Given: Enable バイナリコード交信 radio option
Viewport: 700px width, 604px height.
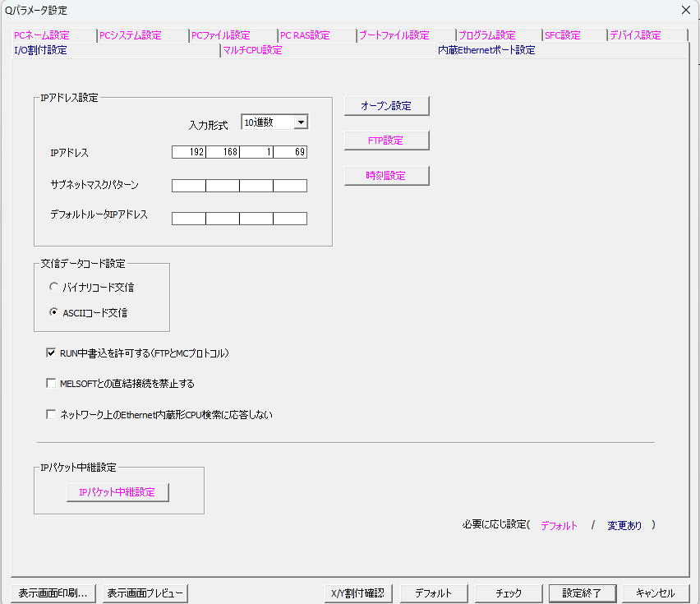Looking at the screenshot, I should [54, 288].
